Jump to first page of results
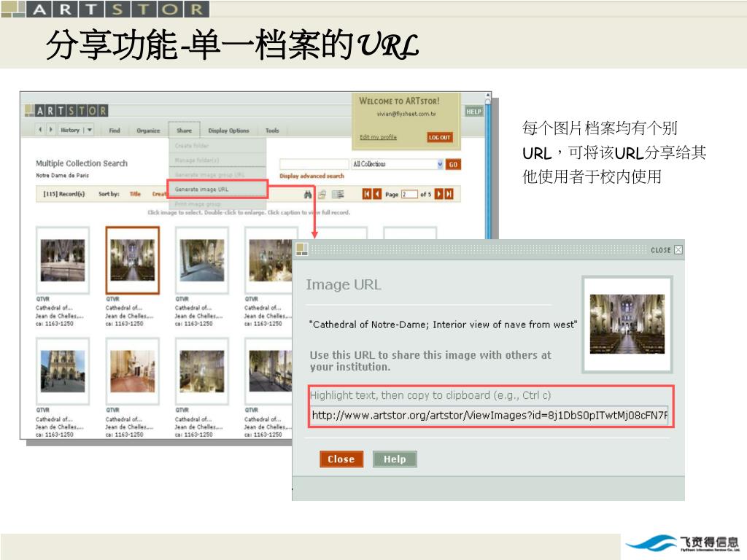Screen dimensions: 747x560 (x=366, y=194)
